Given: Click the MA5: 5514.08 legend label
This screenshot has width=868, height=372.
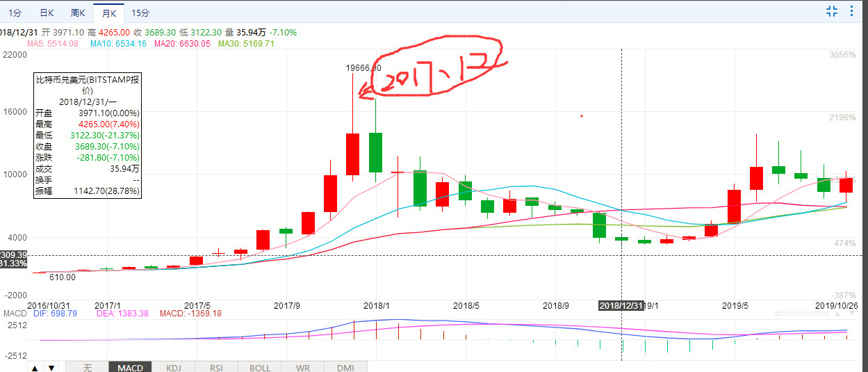Looking at the screenshot, I should 52,44.
